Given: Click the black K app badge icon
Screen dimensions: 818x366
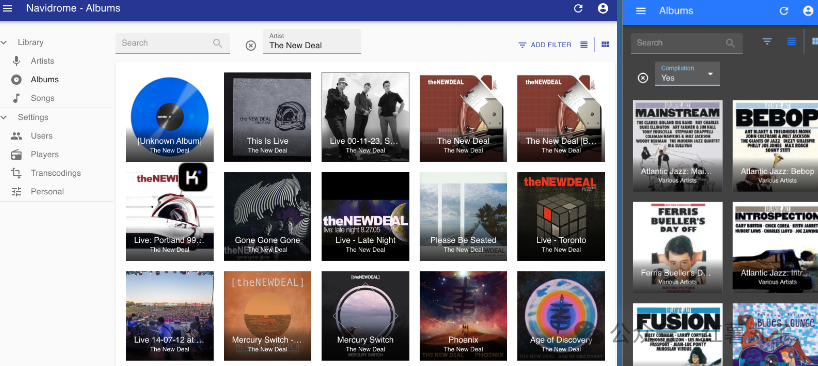Looking at the screenshot, I should [193, 177].
